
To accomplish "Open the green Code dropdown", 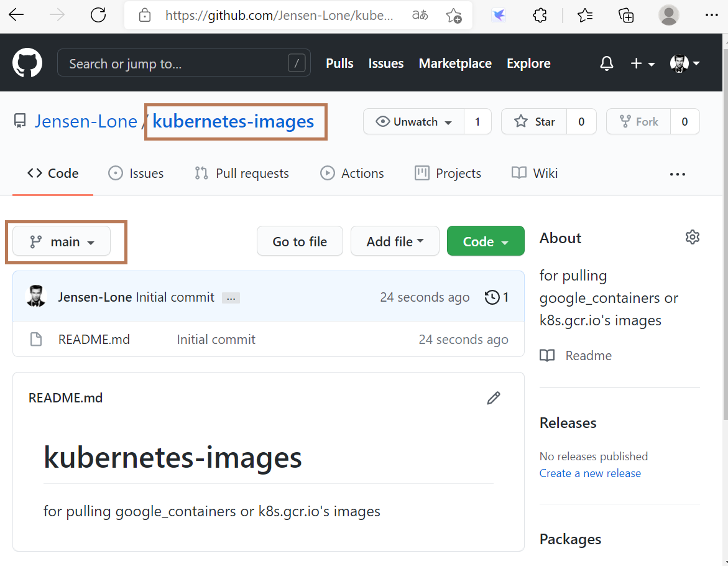I will coord(486,241).
